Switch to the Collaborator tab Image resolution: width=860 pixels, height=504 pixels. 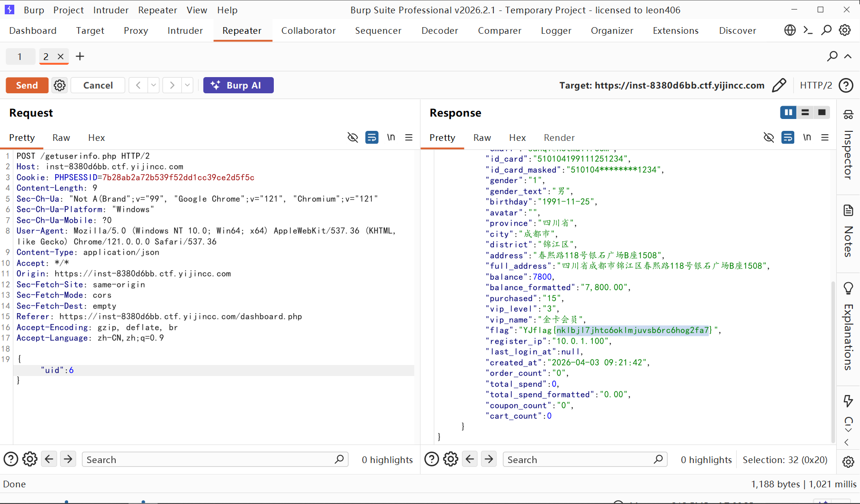308,30
